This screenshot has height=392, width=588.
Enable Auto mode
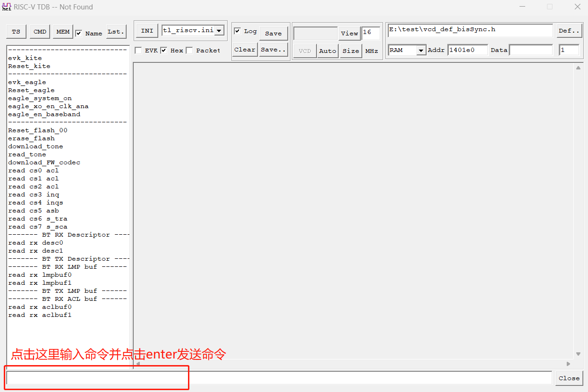327,51
